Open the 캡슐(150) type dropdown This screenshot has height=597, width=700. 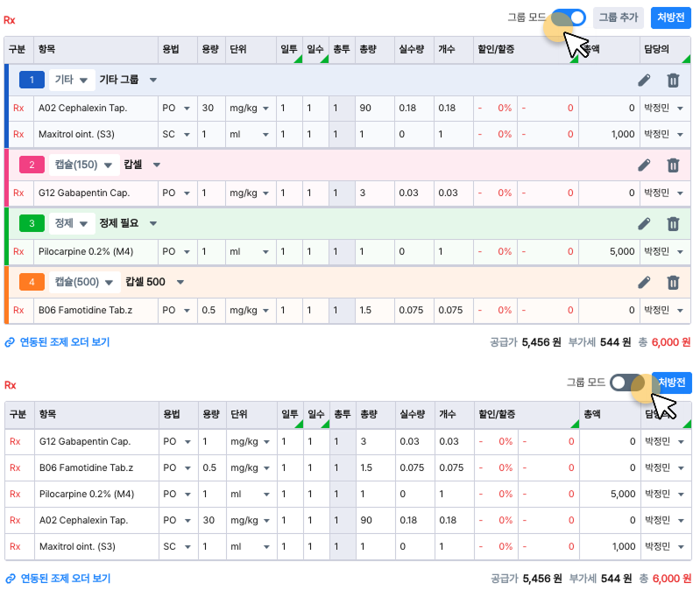(84, 165)
